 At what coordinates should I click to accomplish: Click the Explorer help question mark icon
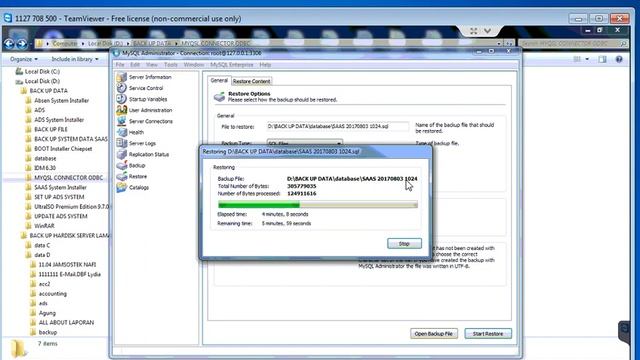[x=619, y=59]
